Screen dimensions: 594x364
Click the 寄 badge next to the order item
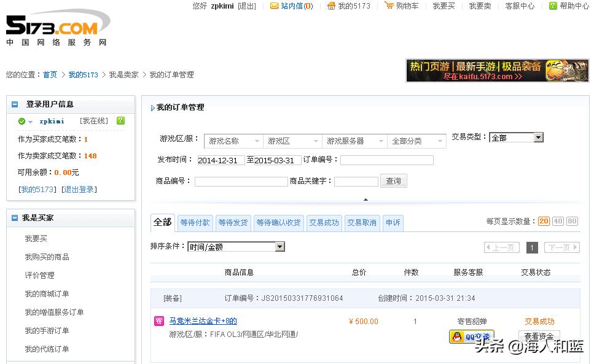(158, 320)
